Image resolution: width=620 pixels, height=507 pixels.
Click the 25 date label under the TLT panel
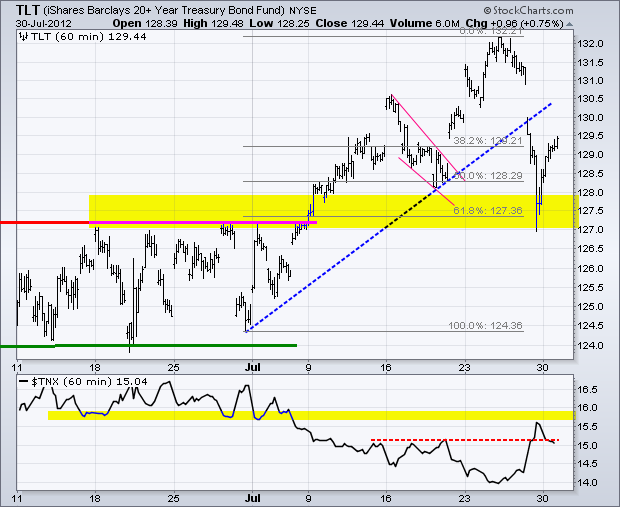point(174,367)
